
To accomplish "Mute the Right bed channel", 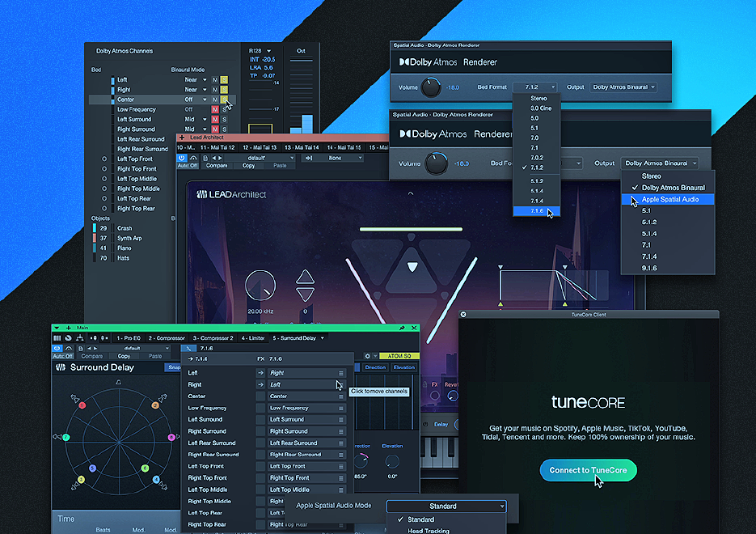I will coord(215,90).
